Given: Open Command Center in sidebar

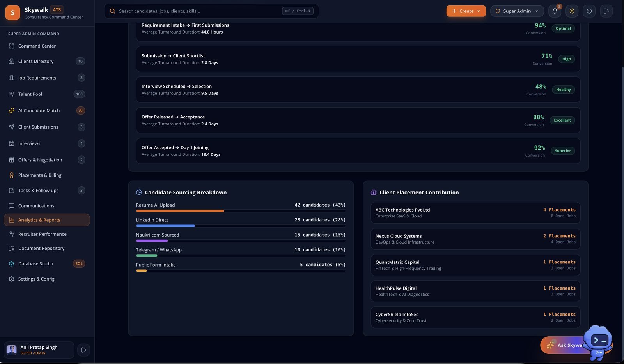Looking at the screenshot, I should 47,46.
